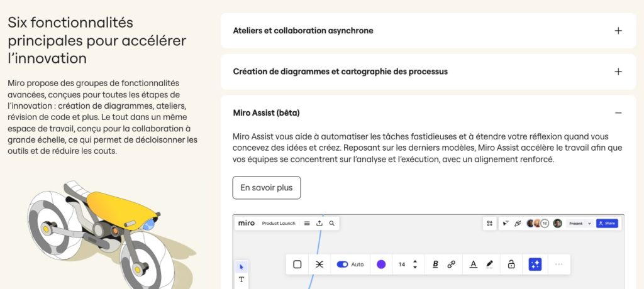Screen dimensions: 644x289
Task: Click the font size down arrow
Action: click(x=415, y=267)
